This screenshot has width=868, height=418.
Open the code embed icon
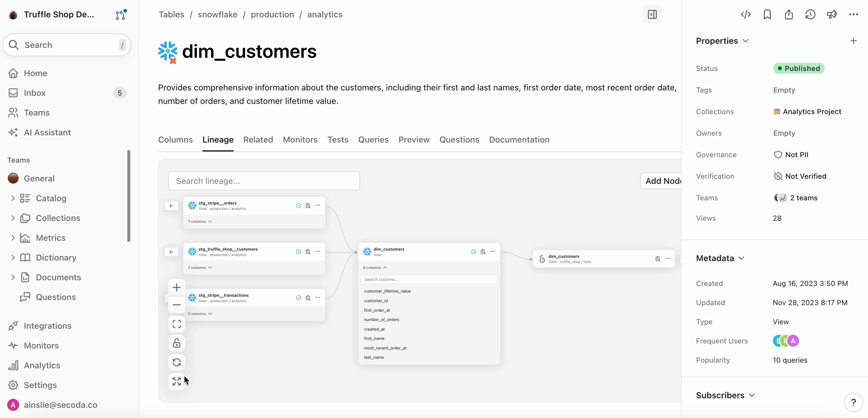[x=746, y=14]
